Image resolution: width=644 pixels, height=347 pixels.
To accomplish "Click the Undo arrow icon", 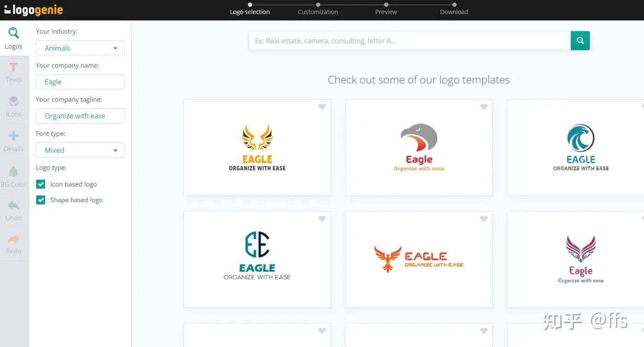I will [14, 205].
